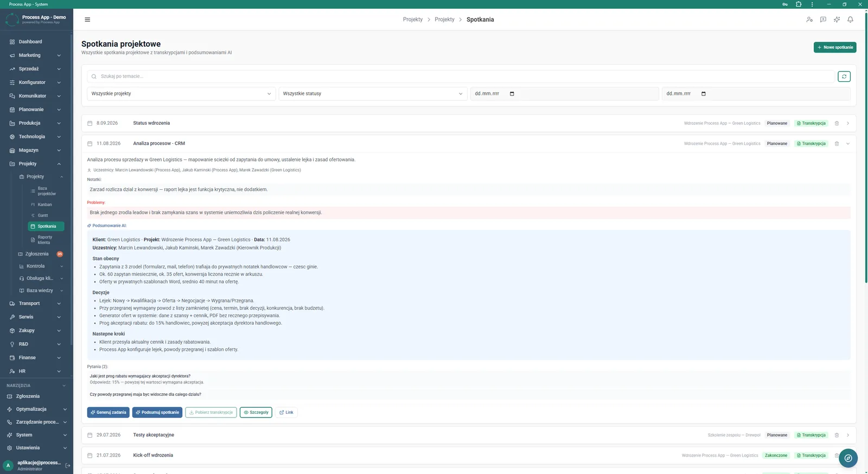Click the Nowe spotkanie button
The height and width of the screenshot is (474, 868).
point(835,47)
